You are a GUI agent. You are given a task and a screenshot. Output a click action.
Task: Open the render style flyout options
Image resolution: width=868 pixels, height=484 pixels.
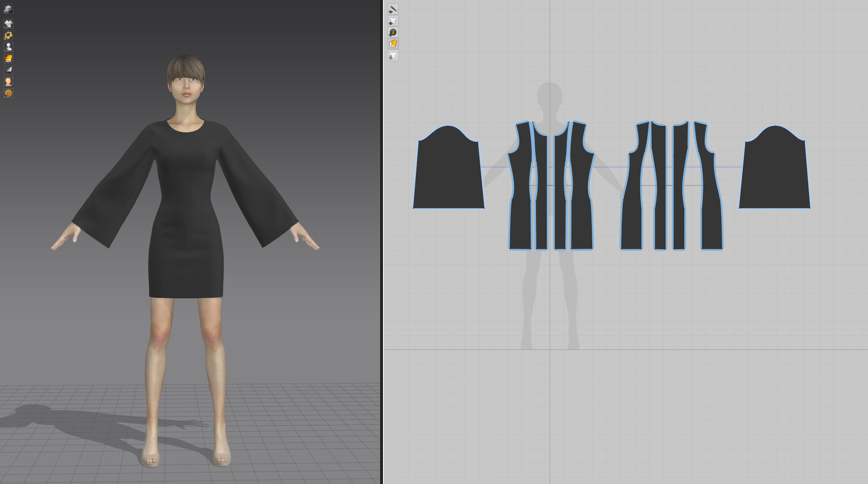click(x=12, y=12)
